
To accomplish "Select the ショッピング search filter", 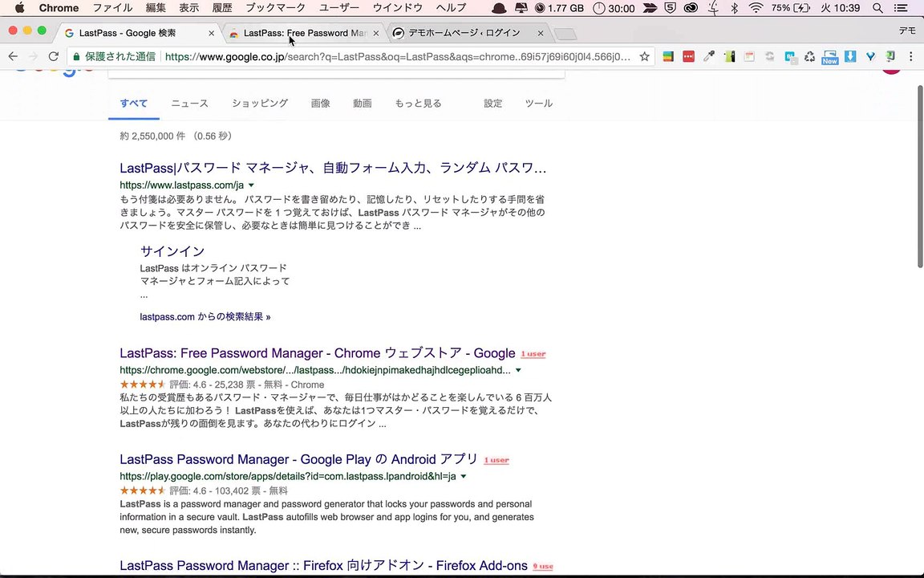I will coord(260,104).
